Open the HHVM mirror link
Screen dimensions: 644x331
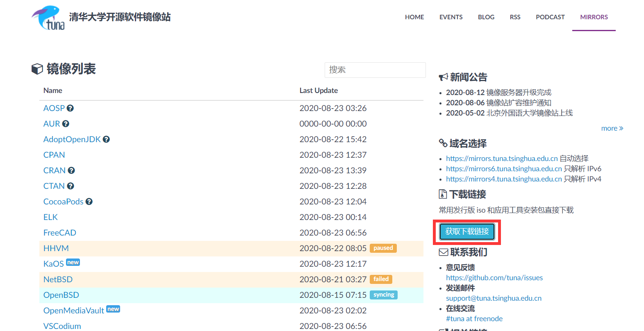click(56, 248)
